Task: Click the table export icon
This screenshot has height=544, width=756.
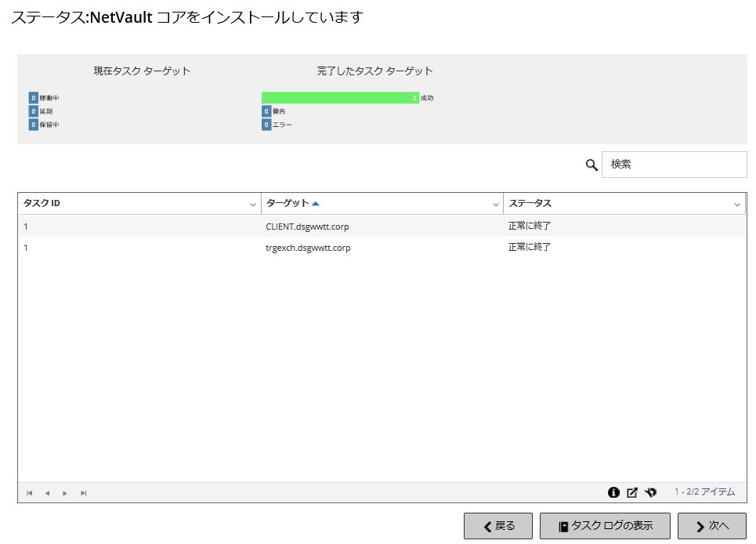Action: [632, 492]
